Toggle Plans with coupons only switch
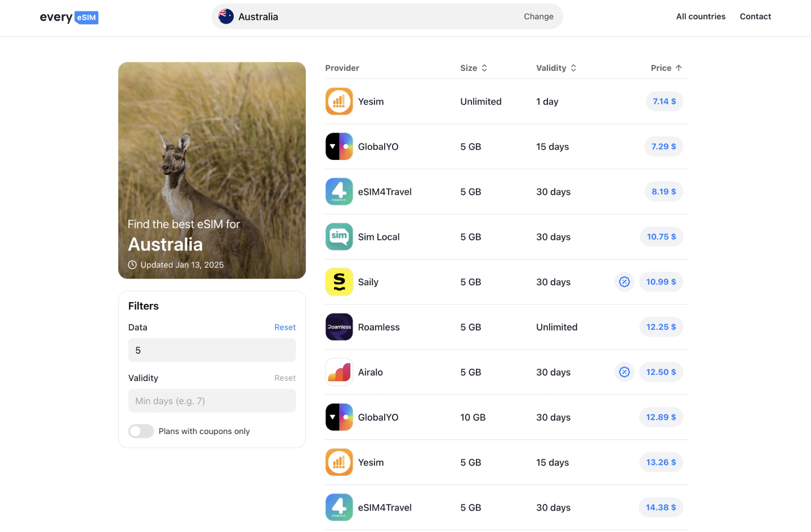Viewport: 811px width, 532px height. click(141, 431)
